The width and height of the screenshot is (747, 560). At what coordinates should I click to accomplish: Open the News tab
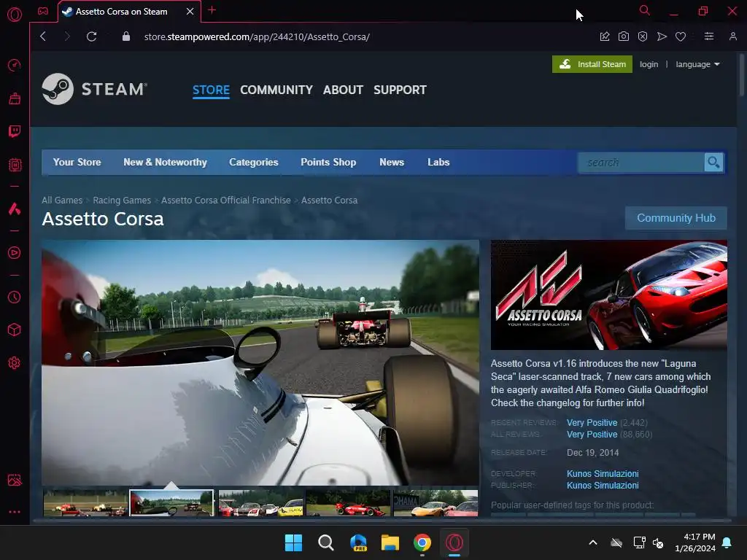tap(392, 163)
